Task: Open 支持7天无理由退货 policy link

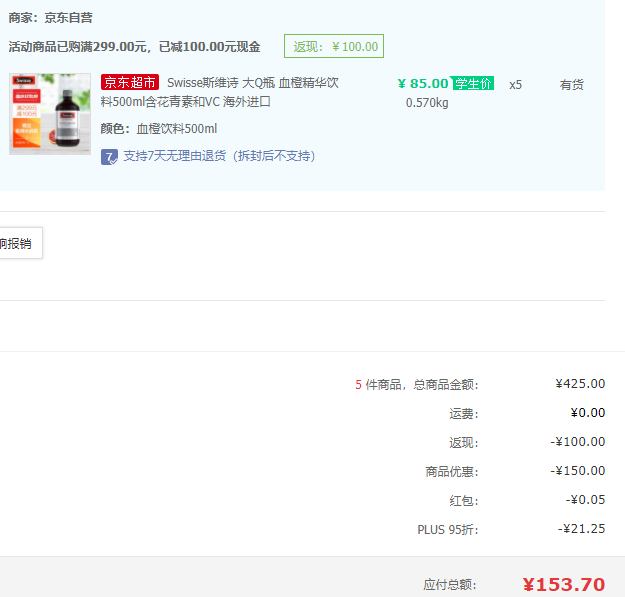Action: [x=219, y=156]
